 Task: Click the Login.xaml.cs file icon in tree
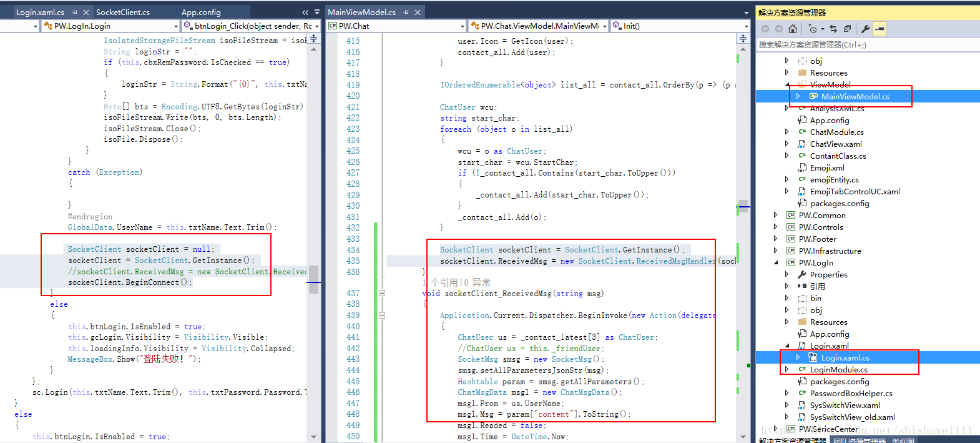[813, 357]
